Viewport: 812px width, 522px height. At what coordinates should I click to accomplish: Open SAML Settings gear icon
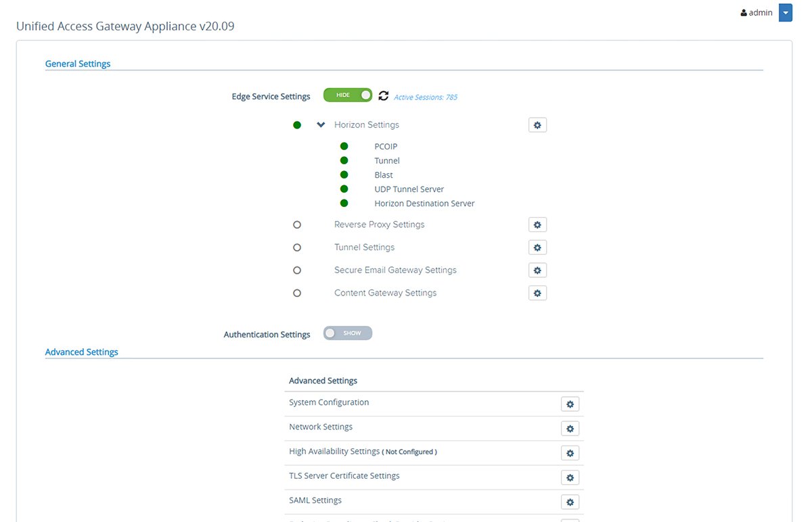[570, 502]
